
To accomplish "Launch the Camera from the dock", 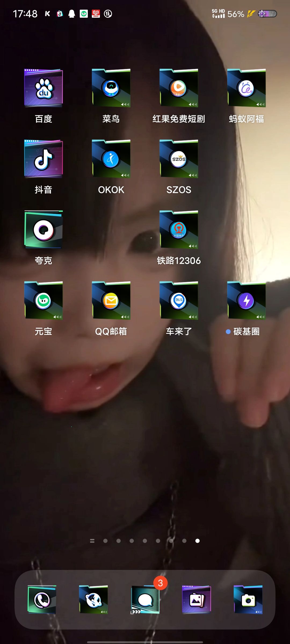I will pyautogui.click(x=248, y=600).
